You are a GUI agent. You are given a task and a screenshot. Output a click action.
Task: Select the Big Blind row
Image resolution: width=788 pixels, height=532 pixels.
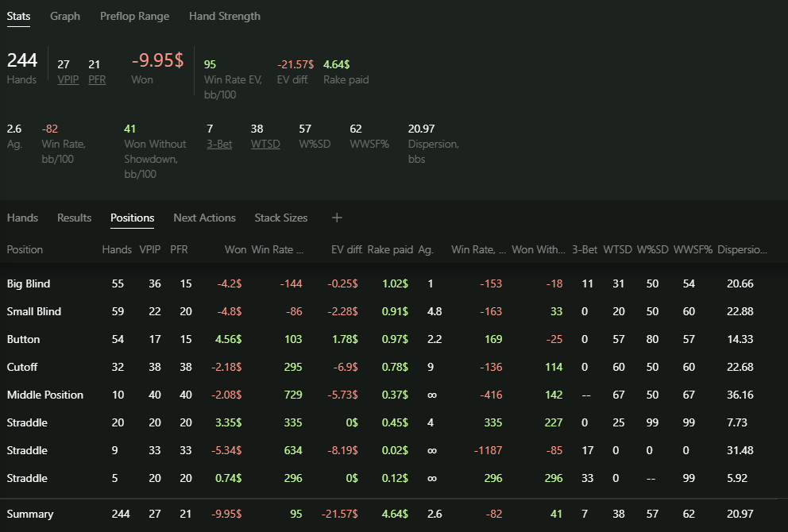394,283
